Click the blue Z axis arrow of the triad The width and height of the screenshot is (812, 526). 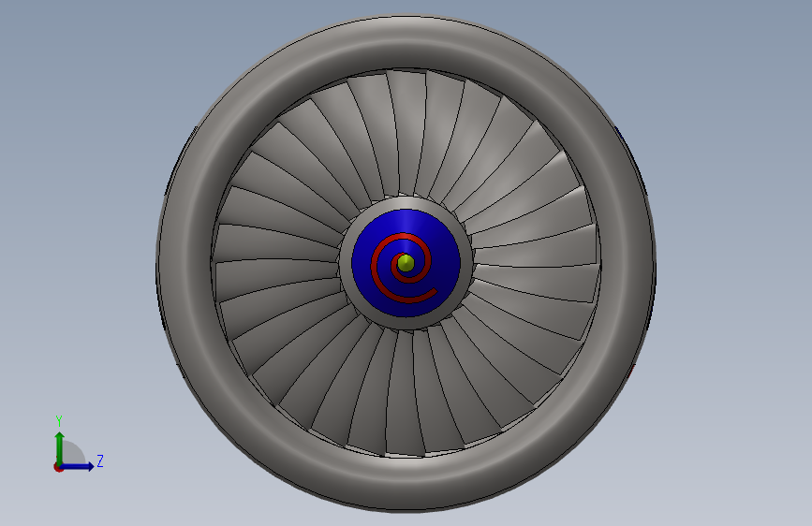tap(78, 466)
